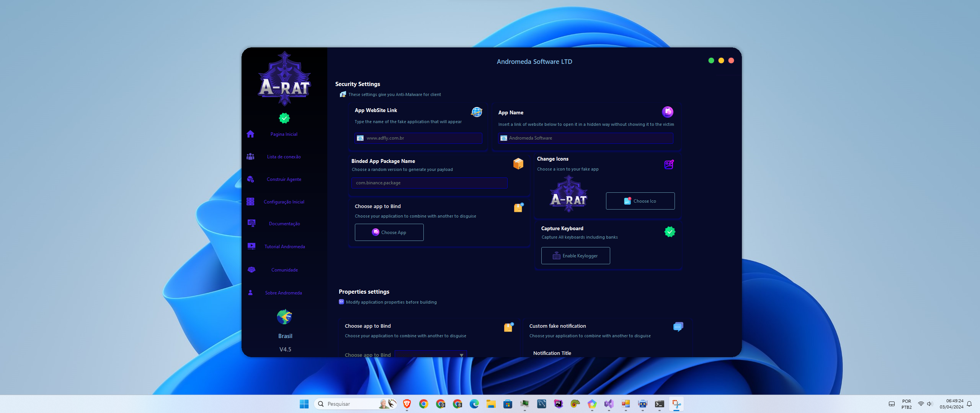Select Tutorial Andromeda icon
This screenshot has height=413, width=980.
(x=252, y=246)
